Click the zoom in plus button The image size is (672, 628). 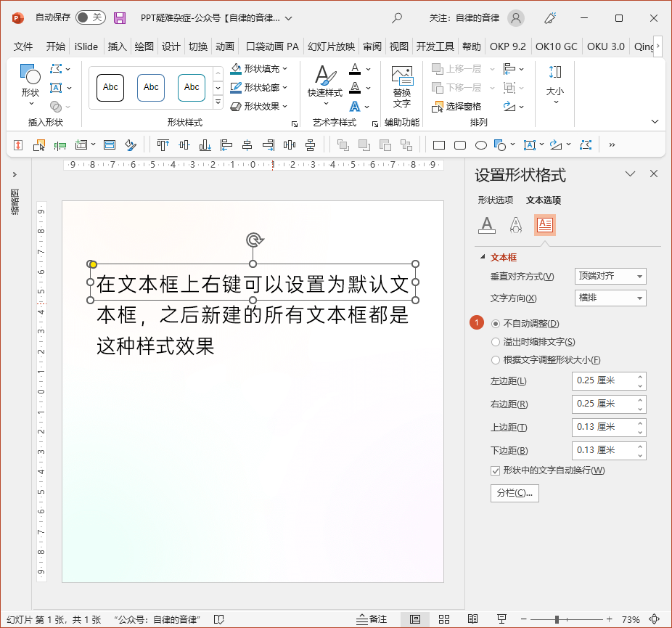coord(610,619)
